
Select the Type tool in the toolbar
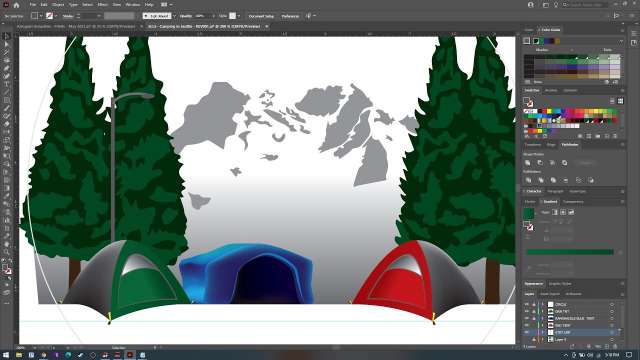click(x=7, y=84)
